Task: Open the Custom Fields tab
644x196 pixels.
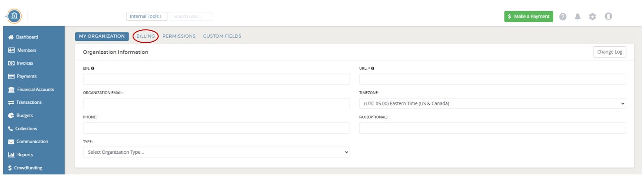Action: pyautogui.click(x=222, y=36)
